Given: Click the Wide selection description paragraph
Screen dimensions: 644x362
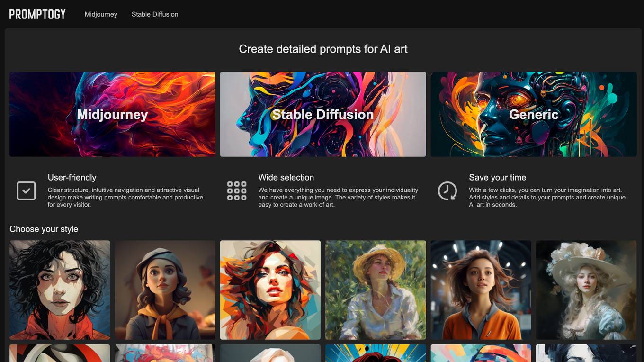Looking at the screenshot, I should [338, 197].
